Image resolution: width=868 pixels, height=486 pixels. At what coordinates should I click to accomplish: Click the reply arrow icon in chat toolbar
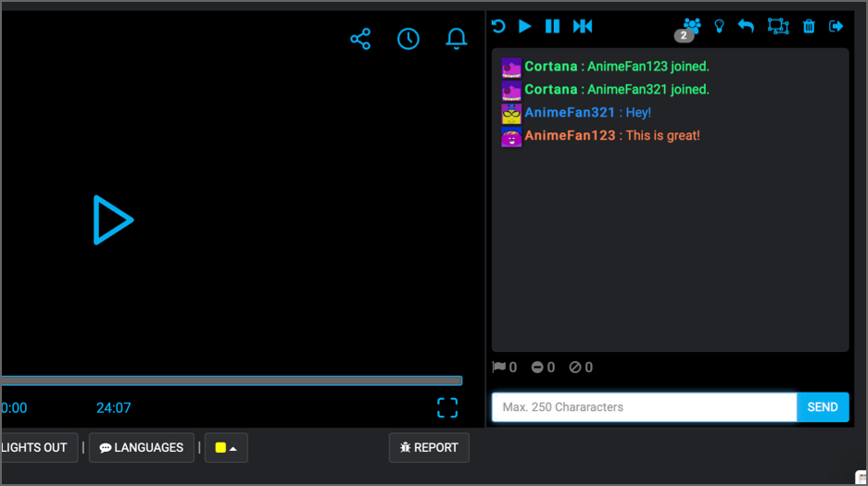point(747,26)
